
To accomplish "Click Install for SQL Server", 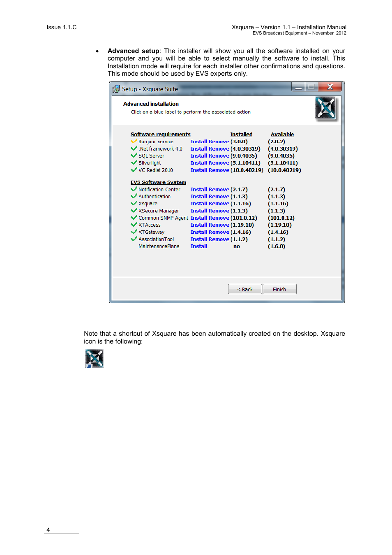I will (x=199, y=156).
